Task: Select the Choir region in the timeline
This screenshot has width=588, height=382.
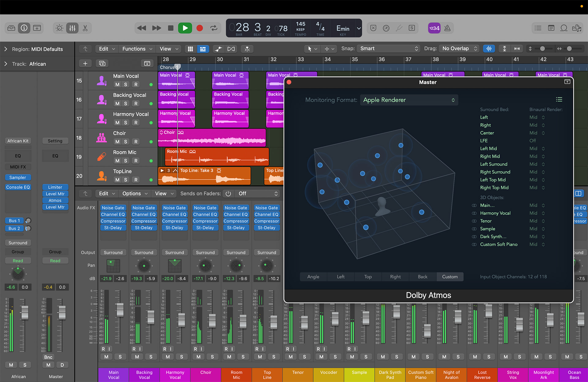Action: [x=212, y=138]
